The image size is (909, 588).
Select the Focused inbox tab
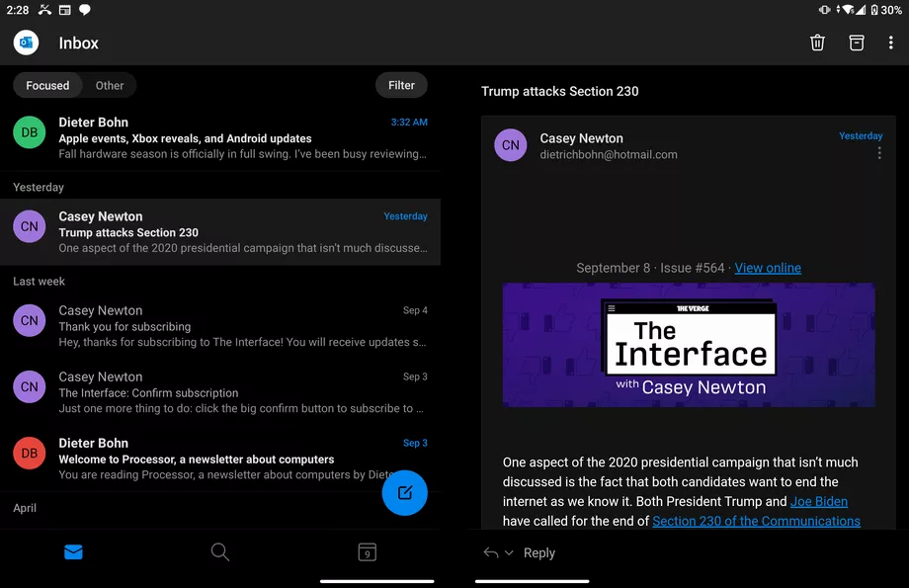click(x=47, y=85)
